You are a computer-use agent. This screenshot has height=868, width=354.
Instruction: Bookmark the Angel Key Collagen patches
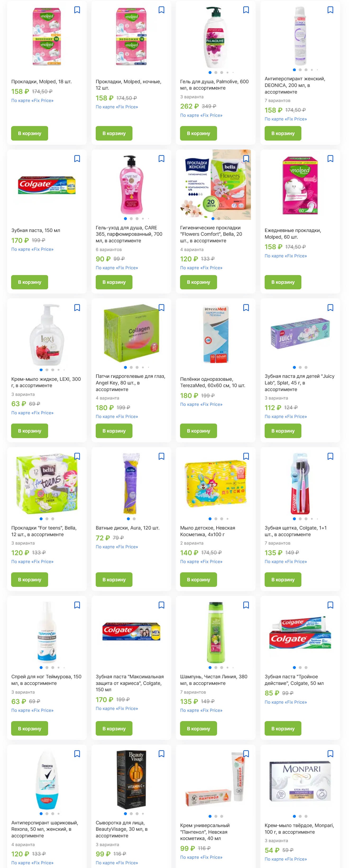click(x=161, y=308)
